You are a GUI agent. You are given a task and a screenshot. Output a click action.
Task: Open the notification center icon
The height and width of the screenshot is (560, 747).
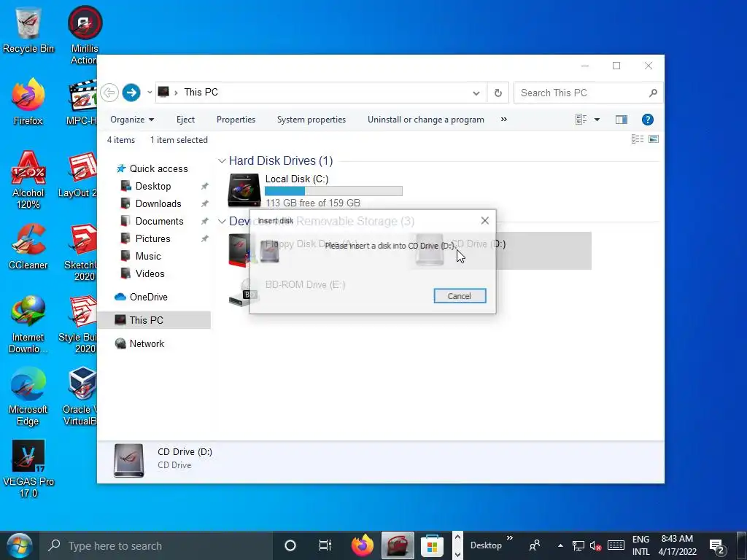click(x=716, y=545)
